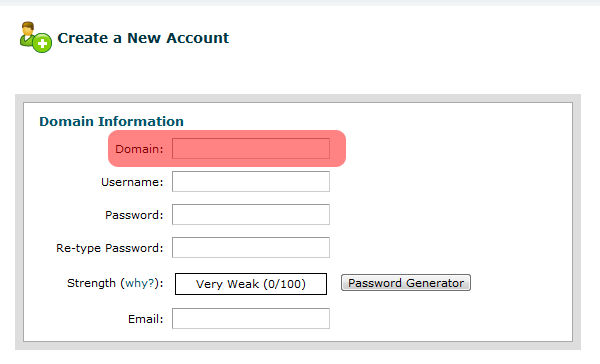Click the Domain Information section title
Image resolution: width=600 pixels, height=364 pixels.
(x=111, y=121)
